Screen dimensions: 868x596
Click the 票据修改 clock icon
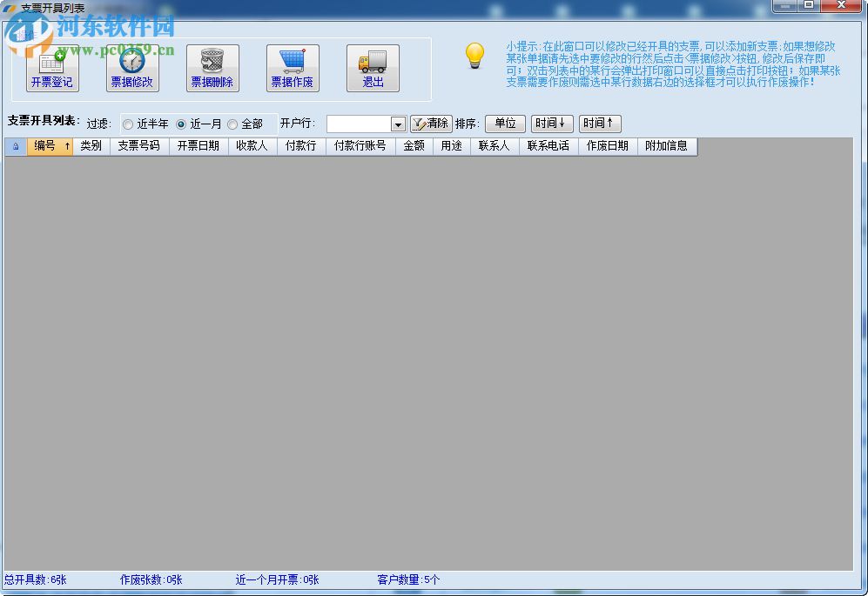[x=131, y=61]
